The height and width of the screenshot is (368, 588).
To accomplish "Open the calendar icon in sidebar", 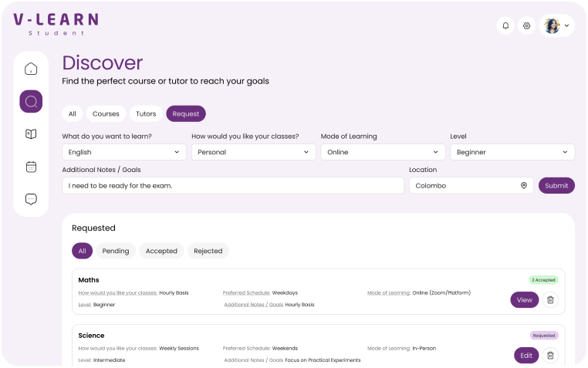I will coord(31,166).
